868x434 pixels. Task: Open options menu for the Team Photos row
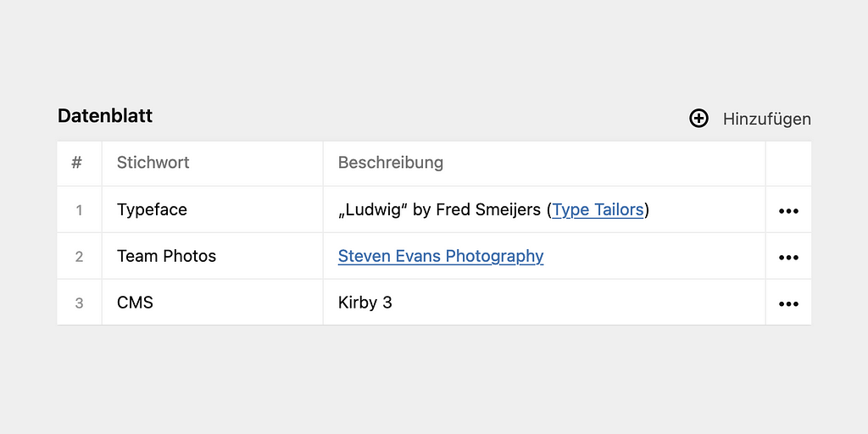tap(788, 257)
